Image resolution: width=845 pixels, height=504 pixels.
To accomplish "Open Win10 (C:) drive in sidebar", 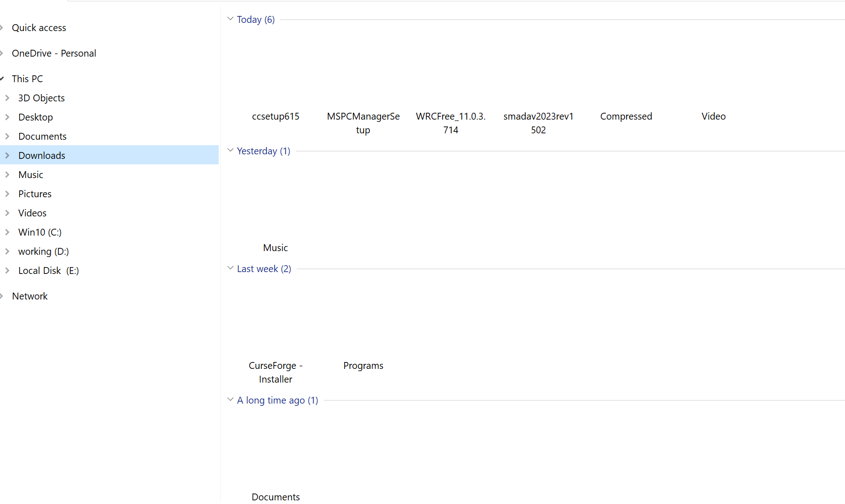I will tap(40, 232).
